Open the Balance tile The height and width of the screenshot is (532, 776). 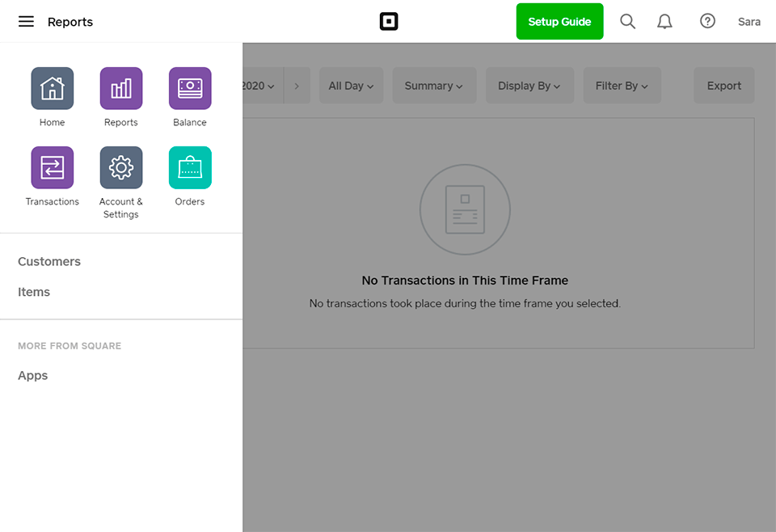pos(189,88)
